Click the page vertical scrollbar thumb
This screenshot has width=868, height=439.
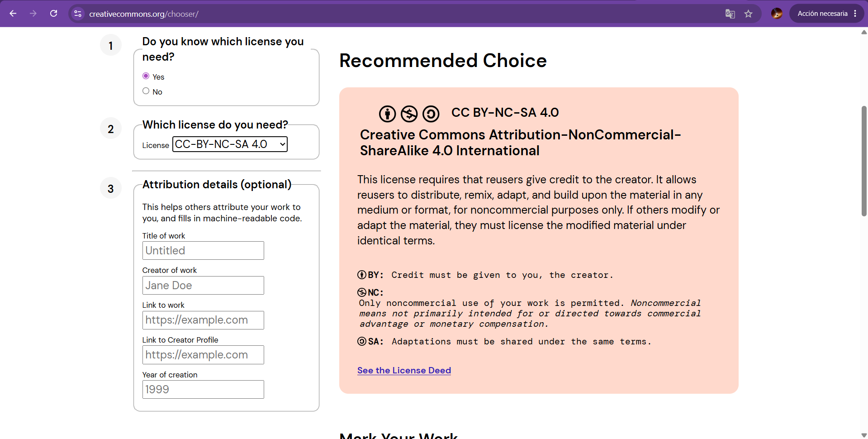864,161
